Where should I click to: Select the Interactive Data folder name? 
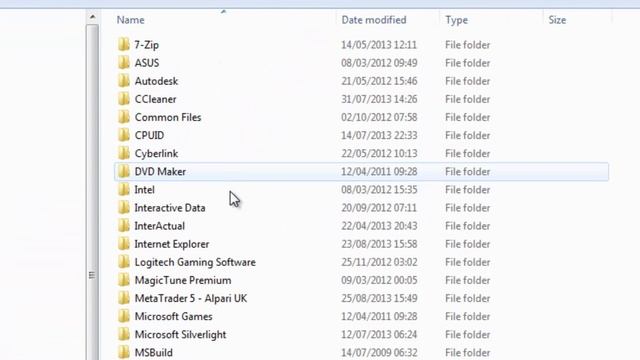[x=170, y=208]
